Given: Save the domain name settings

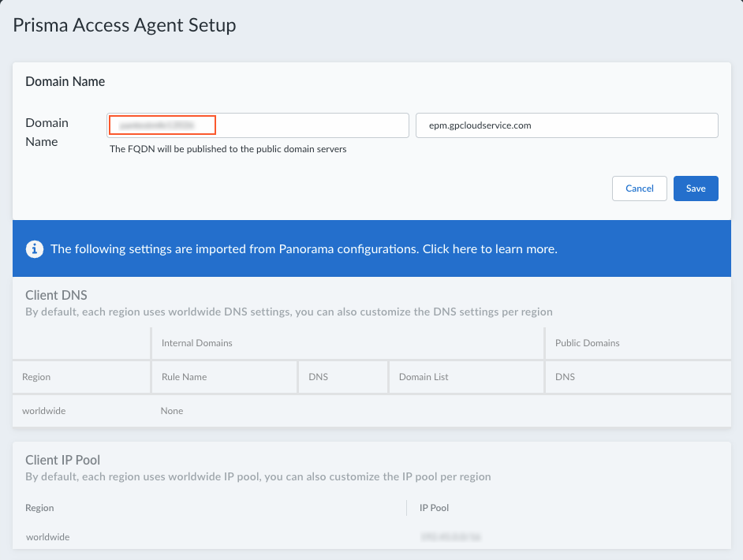Looking at the screenshot, I should pyautogui.click(x=695, y=189).
